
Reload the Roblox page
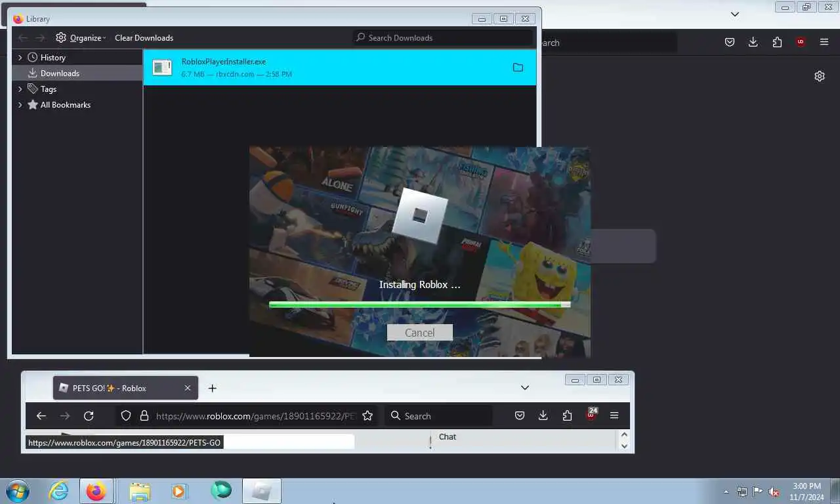[89, 415]
